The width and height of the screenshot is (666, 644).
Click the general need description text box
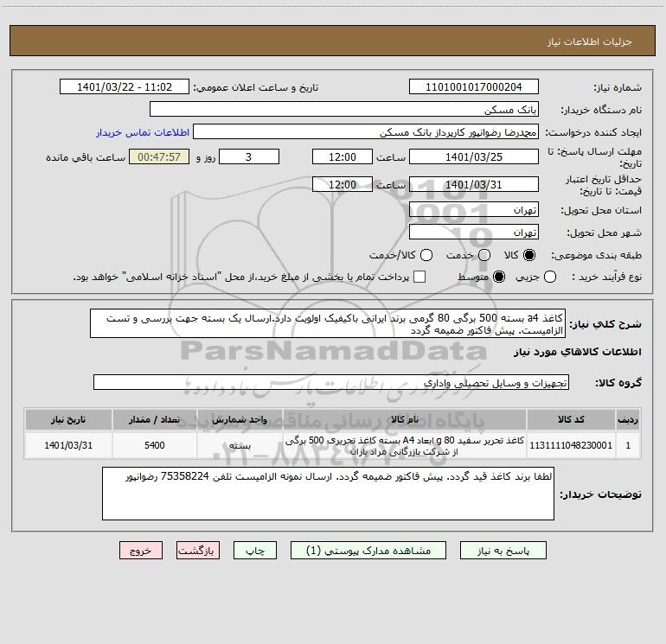[328, 324]
